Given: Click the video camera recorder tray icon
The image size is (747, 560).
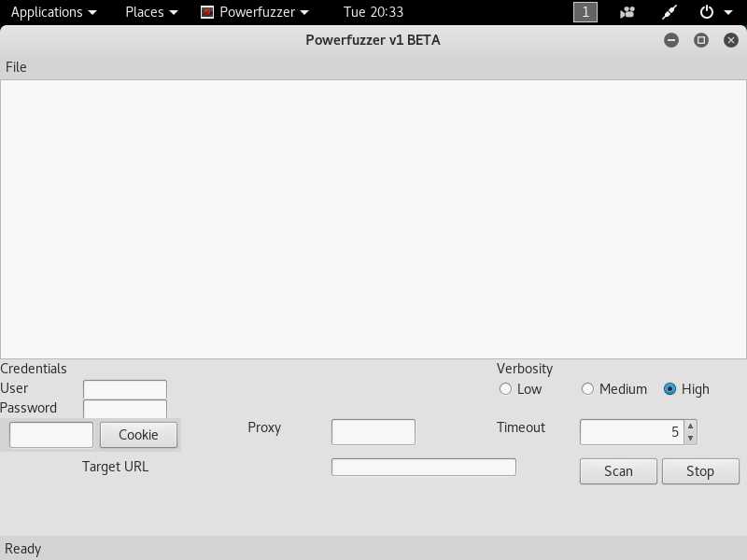Looking at the screenshot, I should (x=627, y=12).
